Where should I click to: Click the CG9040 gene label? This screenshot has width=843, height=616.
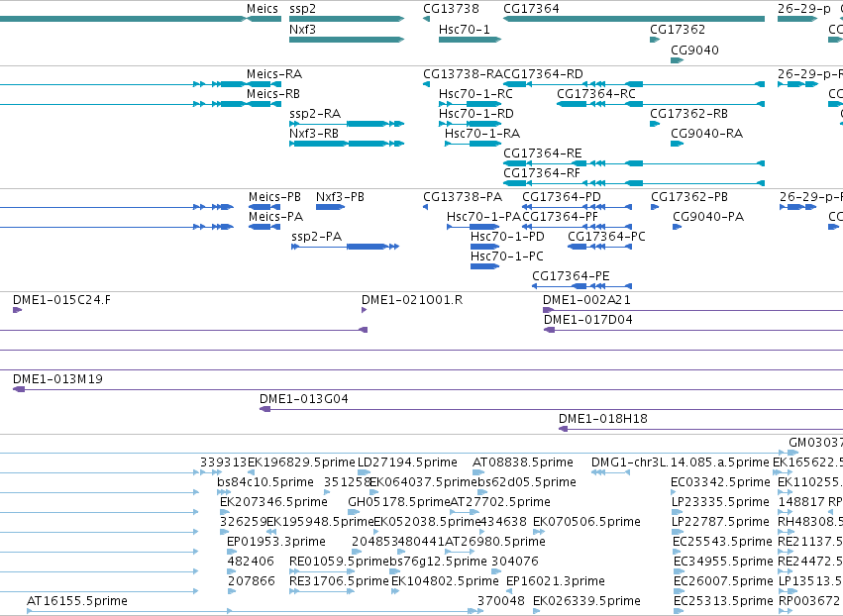(694, 50)
